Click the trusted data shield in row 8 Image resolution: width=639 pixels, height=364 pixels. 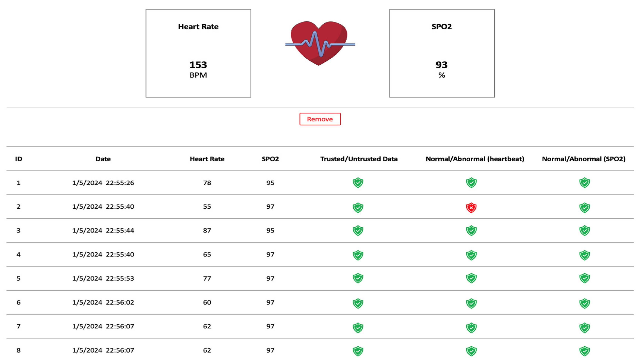point(358,351)
